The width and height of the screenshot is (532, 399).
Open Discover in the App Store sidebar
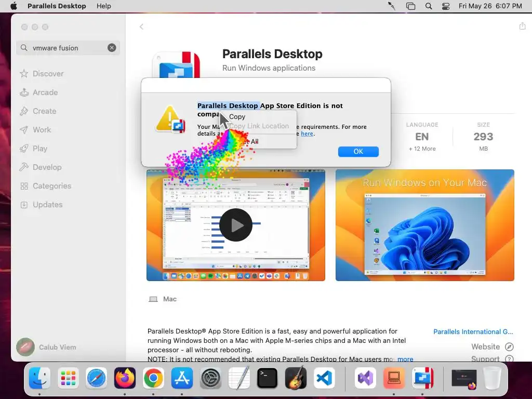pyautogui.click(x=48, y=74)
